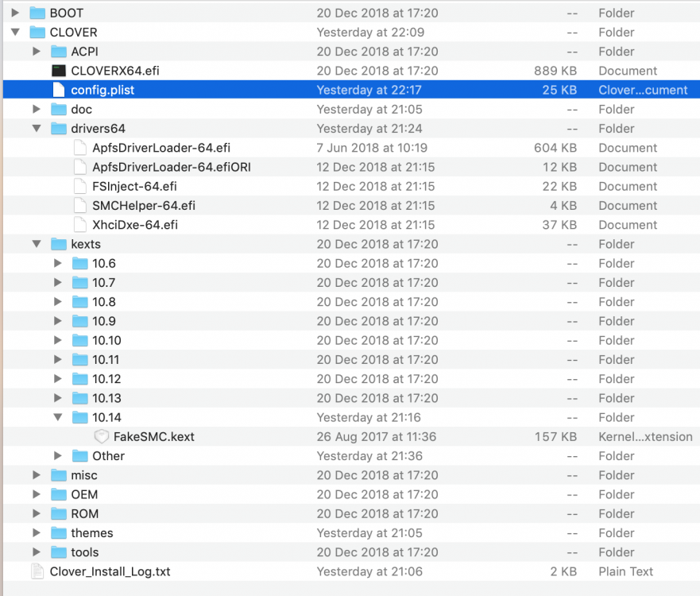Expand the BOOT folder disclosure triangle
Image resolution: width=700 pixels, height=596 pixels.
pyautogui.click(x=15, y=13)
